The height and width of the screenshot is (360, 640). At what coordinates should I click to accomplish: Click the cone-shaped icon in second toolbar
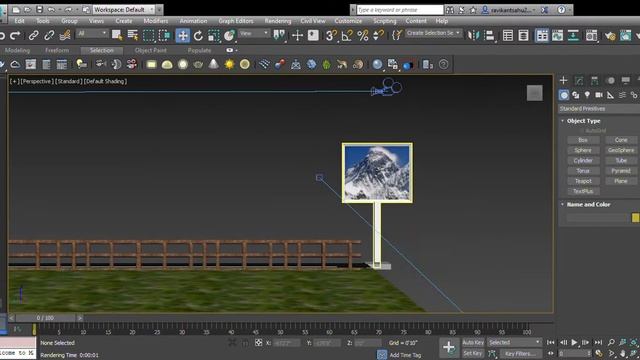213,64
